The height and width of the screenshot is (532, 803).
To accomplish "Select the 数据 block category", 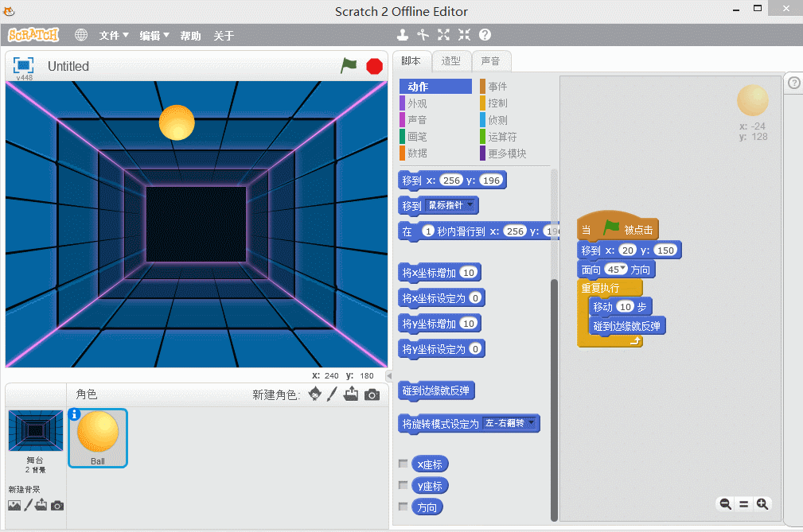I will coord(435,153).
